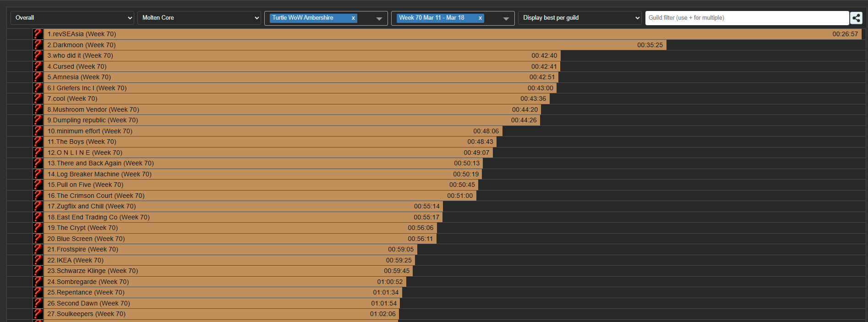Click question mark icon beside The Crypt
This screenshot has width=868, height=322.
pyautogui.click(x=38, y=228)
